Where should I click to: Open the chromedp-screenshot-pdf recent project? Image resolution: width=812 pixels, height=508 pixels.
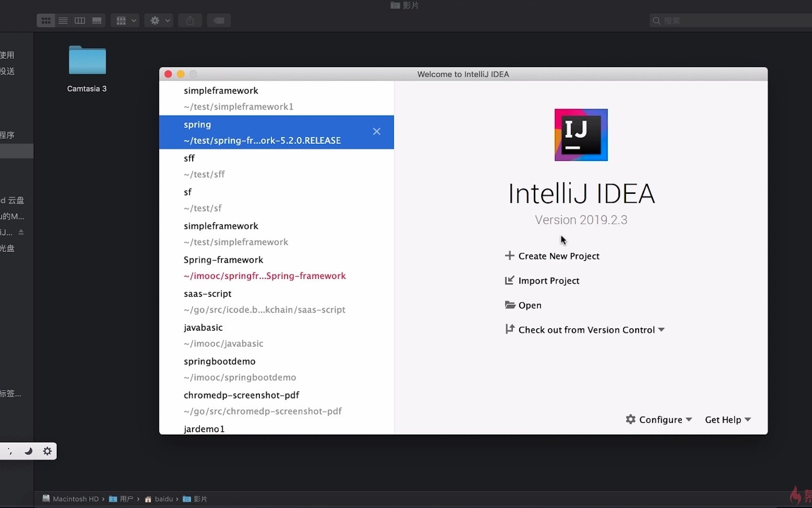pos(276,403)
